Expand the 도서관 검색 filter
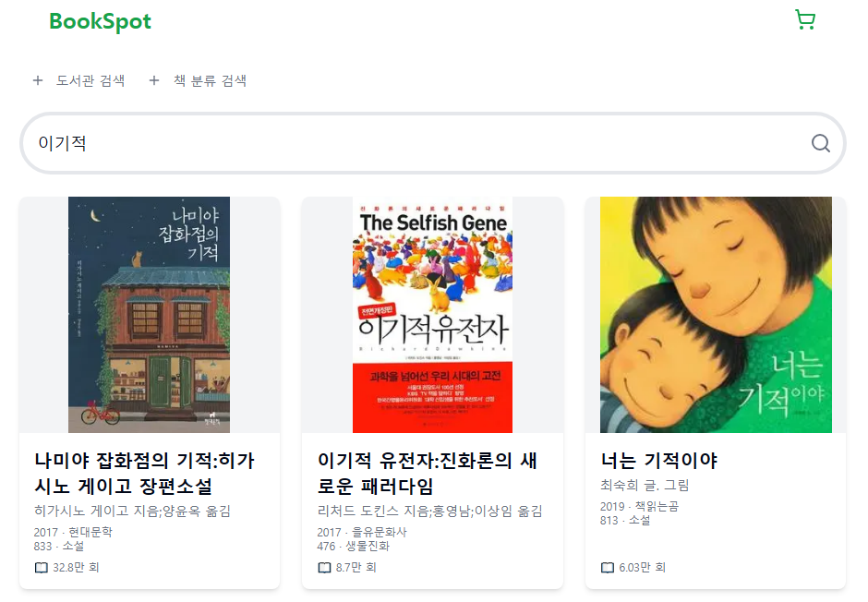The width and height of the screenshot is (868, 602). click(78, 80)
